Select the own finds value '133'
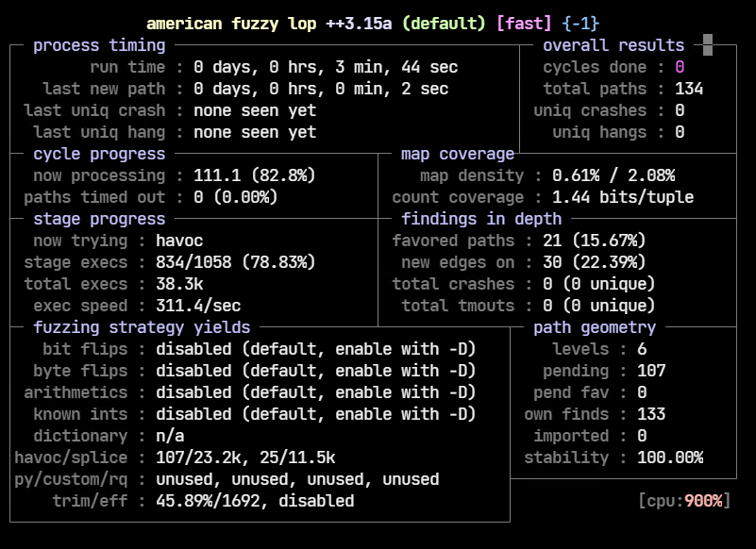Screen dimensions: 756x549 click(651, 414)
